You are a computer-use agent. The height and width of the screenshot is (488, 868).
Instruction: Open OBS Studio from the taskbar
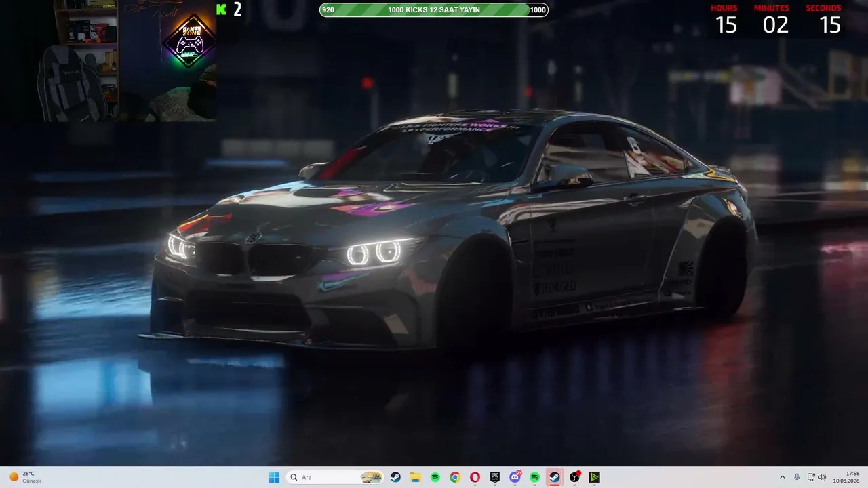[x=574, y=477]
